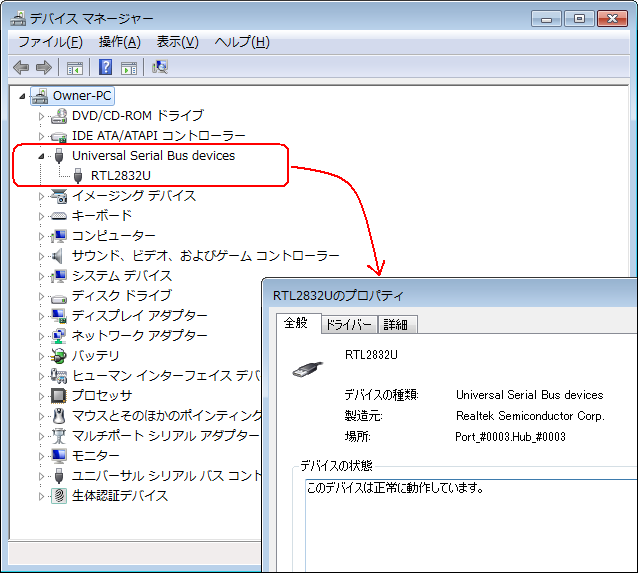Click the IDE ATA/ATAPI controller icon
The height and width of the screenshot is (573, 638).
tap(59, 136)
